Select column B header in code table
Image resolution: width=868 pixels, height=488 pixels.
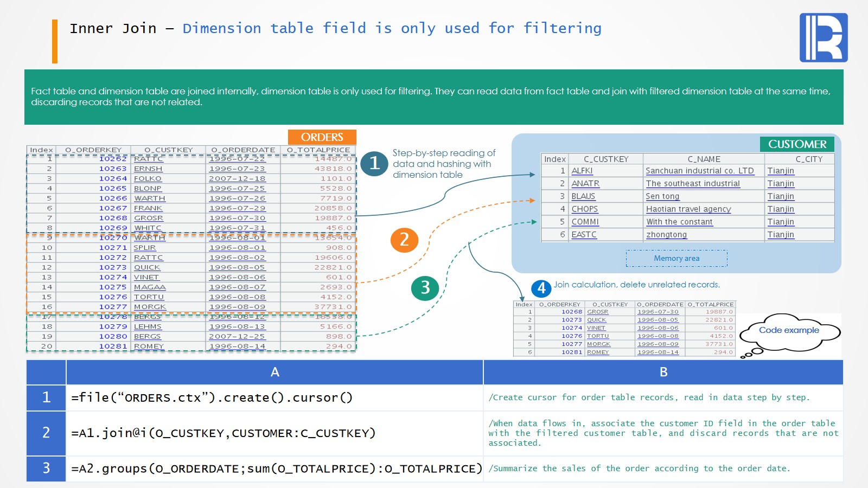point(663,372)
